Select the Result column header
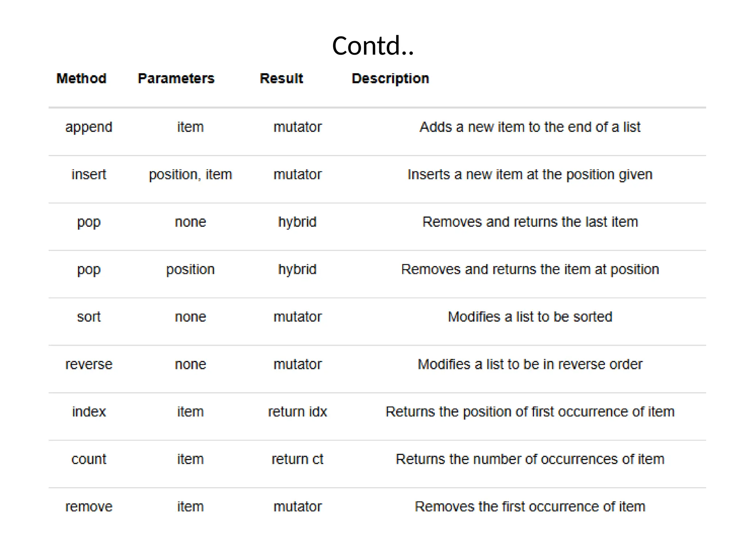 [x=281, y=78]
